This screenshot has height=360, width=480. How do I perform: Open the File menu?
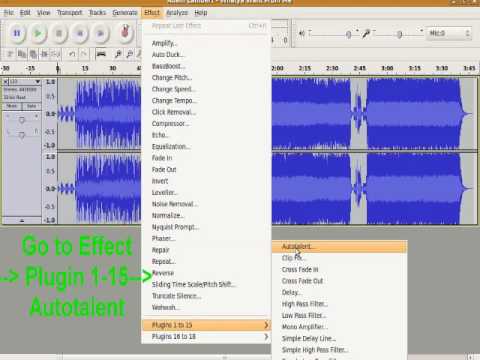click(8, 13)
